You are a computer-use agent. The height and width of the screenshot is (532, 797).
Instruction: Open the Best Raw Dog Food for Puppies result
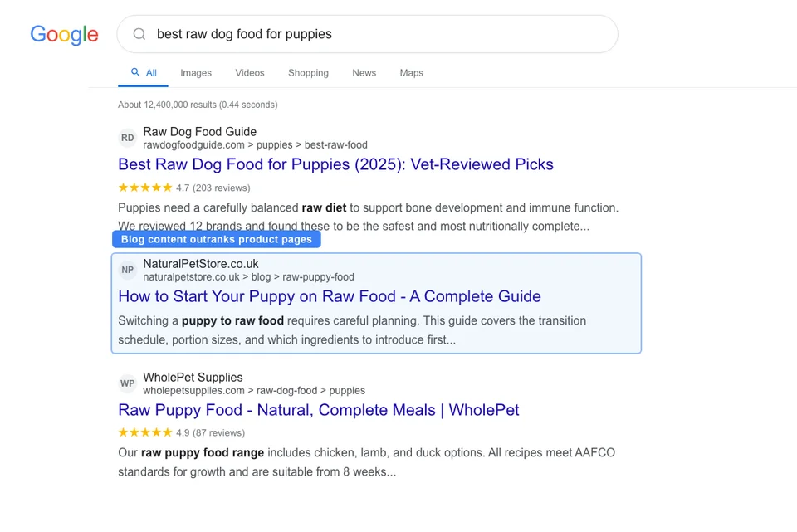(x=335, y=164)
